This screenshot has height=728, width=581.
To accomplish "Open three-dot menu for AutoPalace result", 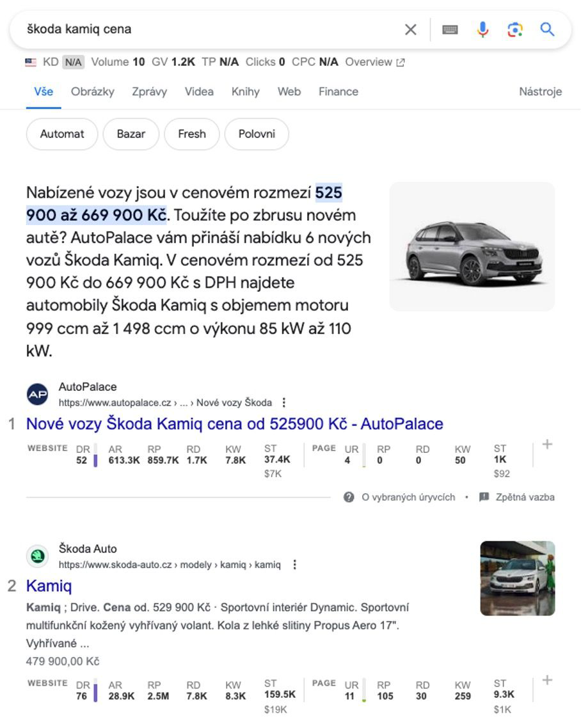I will [x=284, y=403].
